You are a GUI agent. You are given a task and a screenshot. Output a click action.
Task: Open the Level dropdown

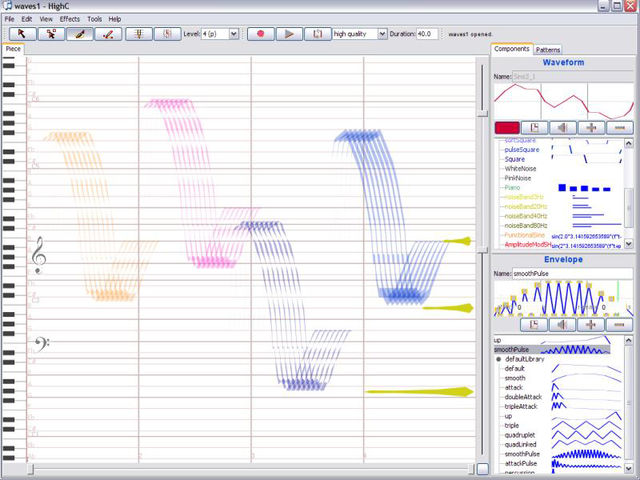click(x=233, y=34)
